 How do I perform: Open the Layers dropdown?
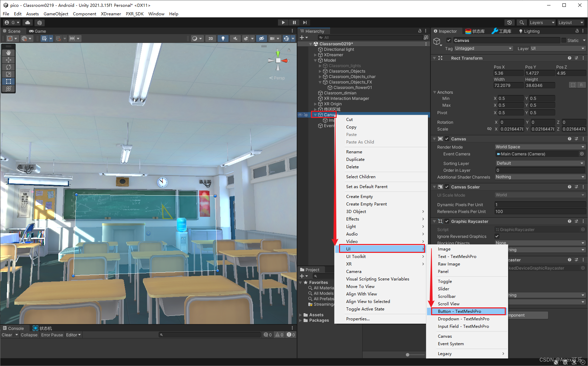point(542,22)
